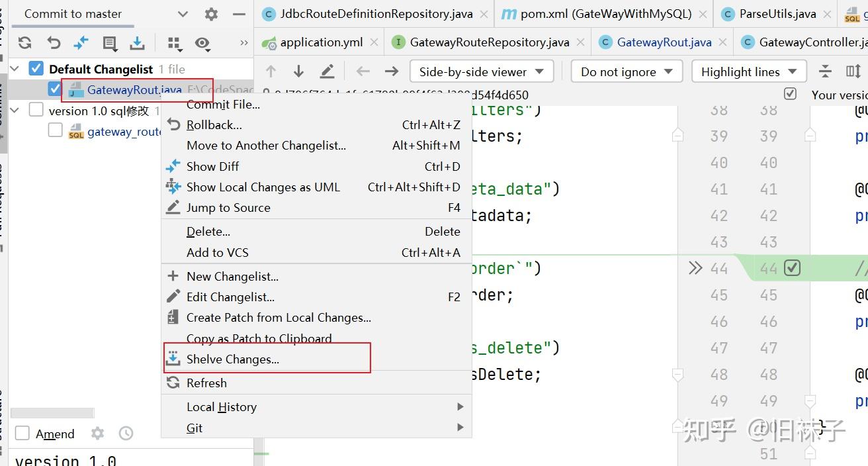868x466 pixels.
Task: Click the Show Diff icon in toolbar
Action: tap(81, 43)
